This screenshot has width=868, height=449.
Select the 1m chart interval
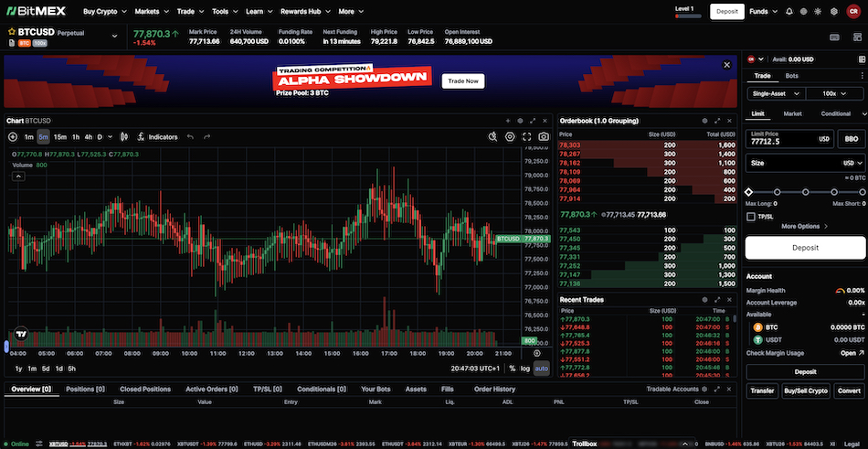pyautogui.click(x=29, y=137)
